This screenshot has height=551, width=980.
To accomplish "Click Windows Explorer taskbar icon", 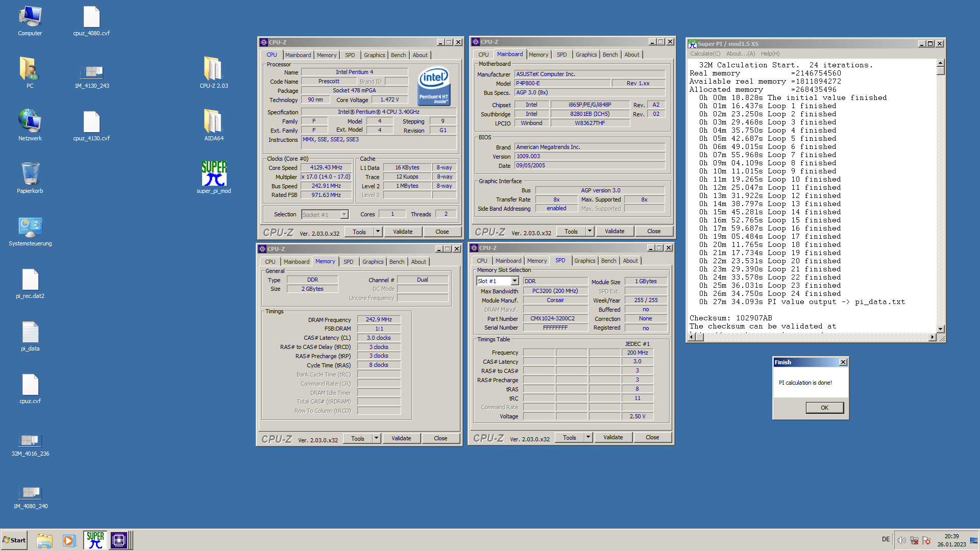I will coord(44,540).
